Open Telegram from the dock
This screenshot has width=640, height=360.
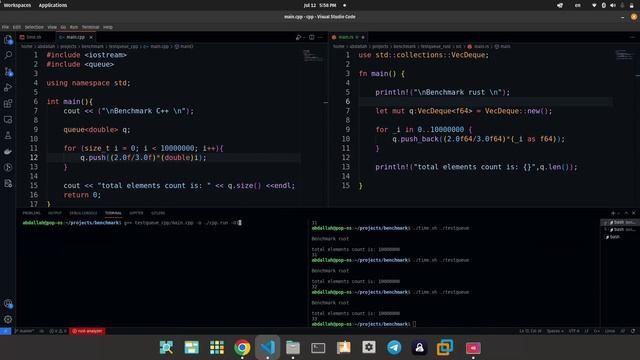click(x=394, y=348)
